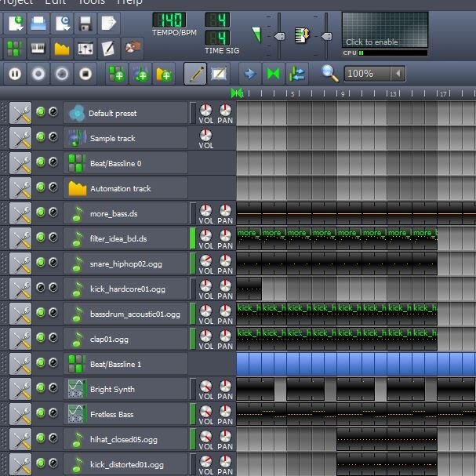Click time signature denominator 4
The width and height of the screenshot is (476, 476).
[218, 38]
